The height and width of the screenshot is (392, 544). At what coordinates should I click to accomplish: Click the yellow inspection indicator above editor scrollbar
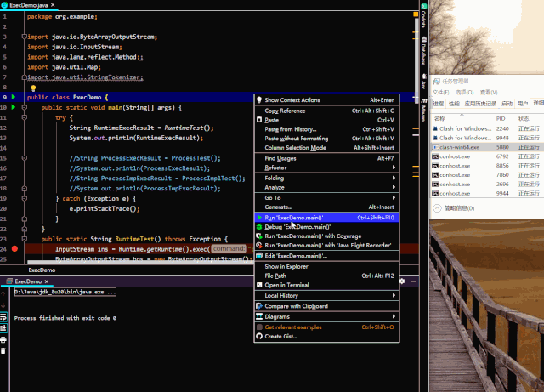point(416,14)
